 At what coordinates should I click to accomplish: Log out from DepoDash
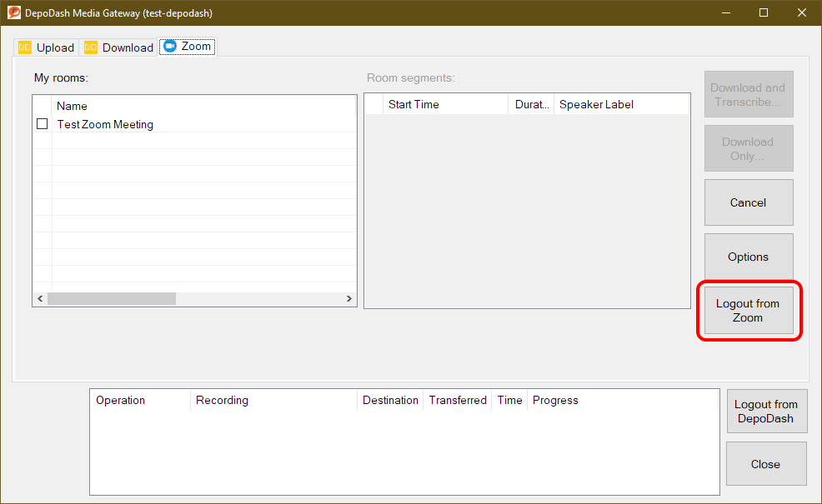tap(766, 412)
